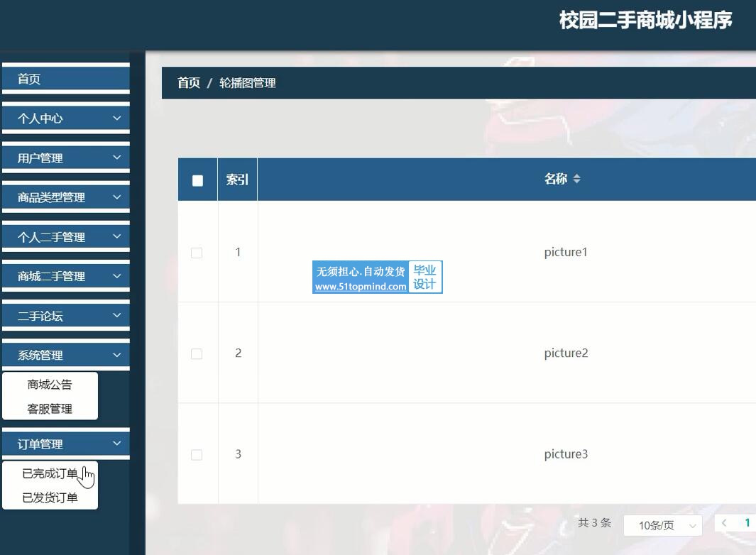Select the checkbox for picture3 row

coord(197,454)
